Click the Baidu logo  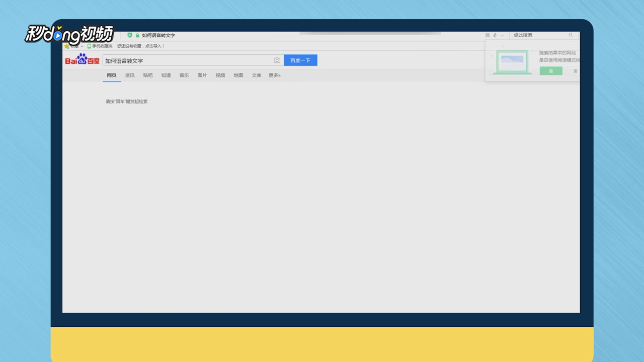click(82, 60)
